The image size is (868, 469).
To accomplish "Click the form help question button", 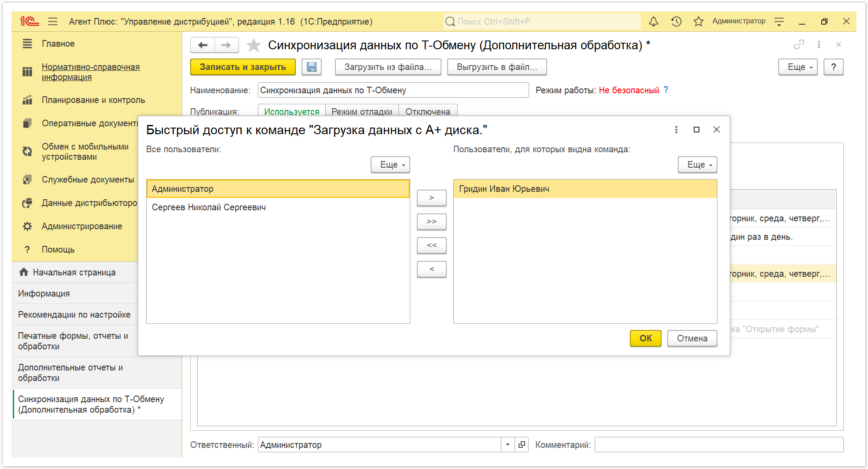I will 833,67.
